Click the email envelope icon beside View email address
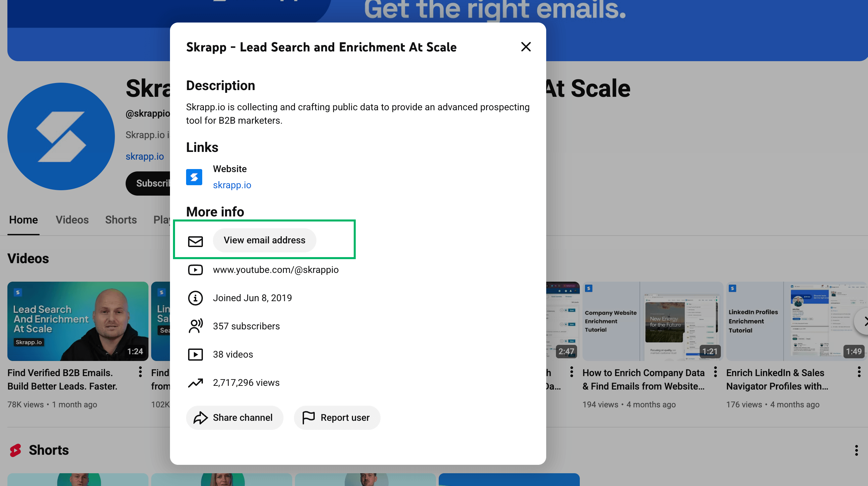This screenshot has height=486, width=868. click(196, 241)
